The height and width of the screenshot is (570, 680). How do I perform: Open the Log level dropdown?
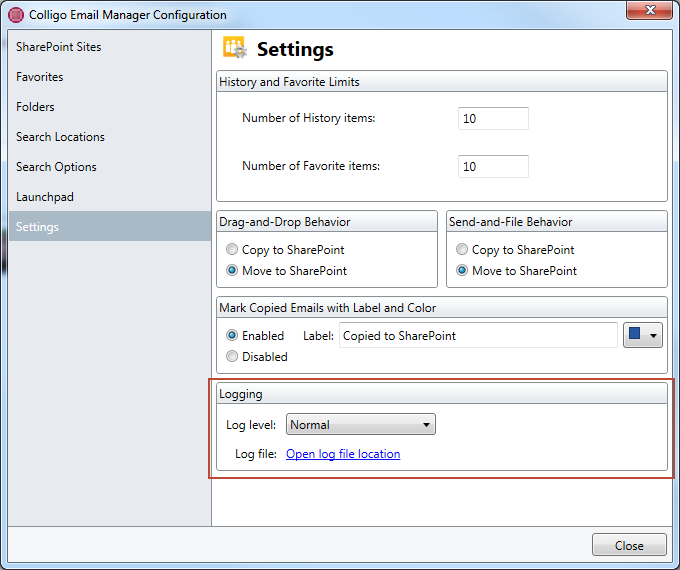(361, 424)
